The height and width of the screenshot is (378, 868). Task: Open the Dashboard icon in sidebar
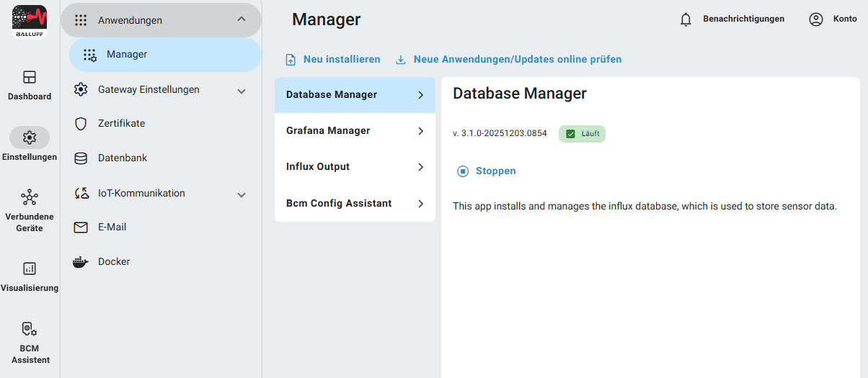30,77
